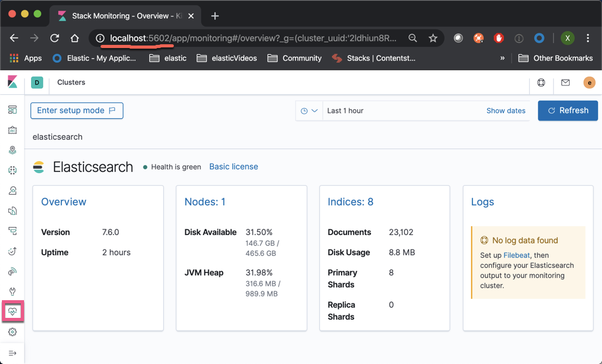
Task: Click the elasticsearch cluster name text
Action: pos(57,137)
